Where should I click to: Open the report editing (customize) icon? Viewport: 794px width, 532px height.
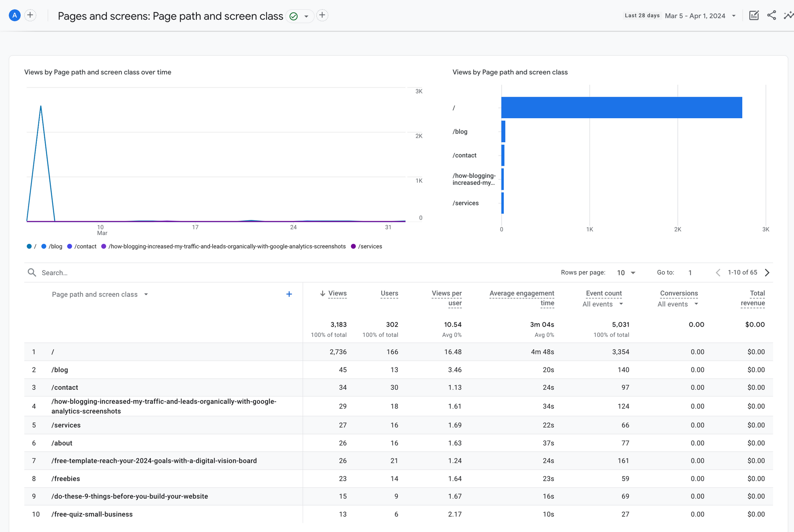(x=754, y=15)
